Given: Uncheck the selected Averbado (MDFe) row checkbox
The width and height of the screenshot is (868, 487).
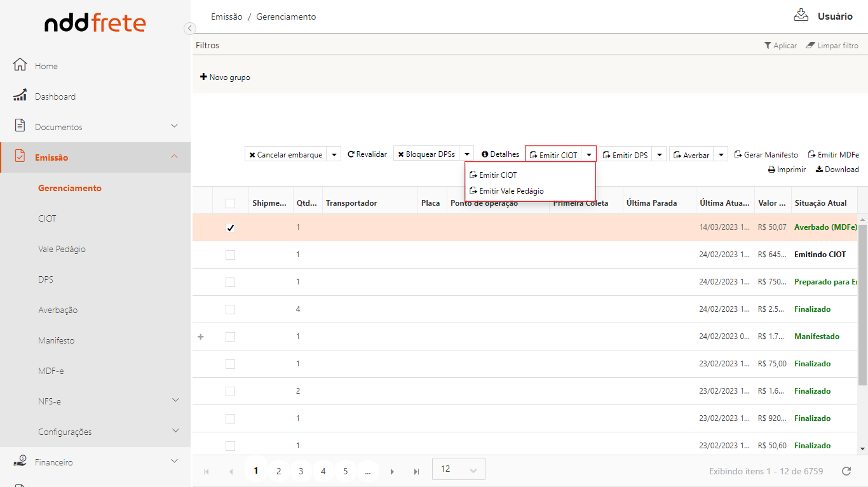Looking at the screenshot, I should pyautogui.click(x=230, y=228).
